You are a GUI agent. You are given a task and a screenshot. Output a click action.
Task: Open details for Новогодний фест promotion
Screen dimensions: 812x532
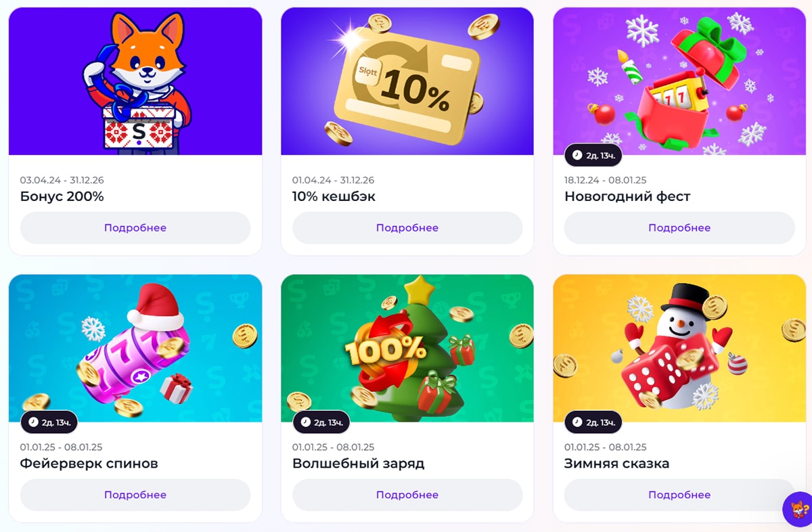click(x=679, y=227)
